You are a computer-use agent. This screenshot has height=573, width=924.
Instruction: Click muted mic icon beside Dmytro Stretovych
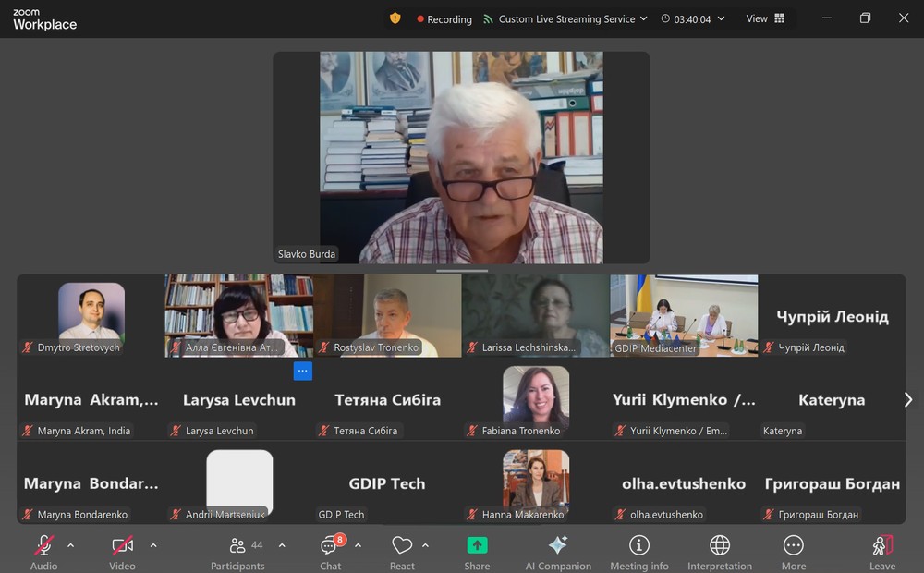point(28,347)
